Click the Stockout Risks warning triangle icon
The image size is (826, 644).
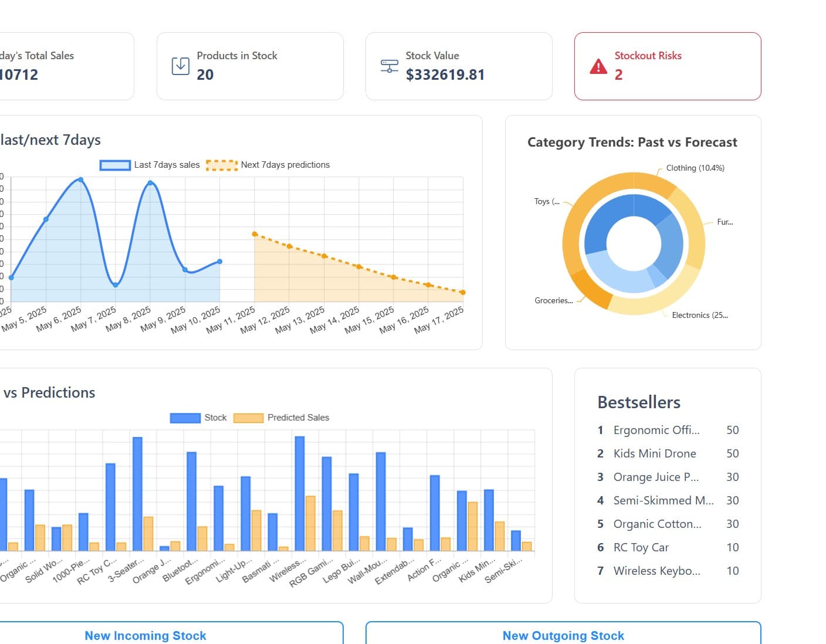(x=597, y=67)
